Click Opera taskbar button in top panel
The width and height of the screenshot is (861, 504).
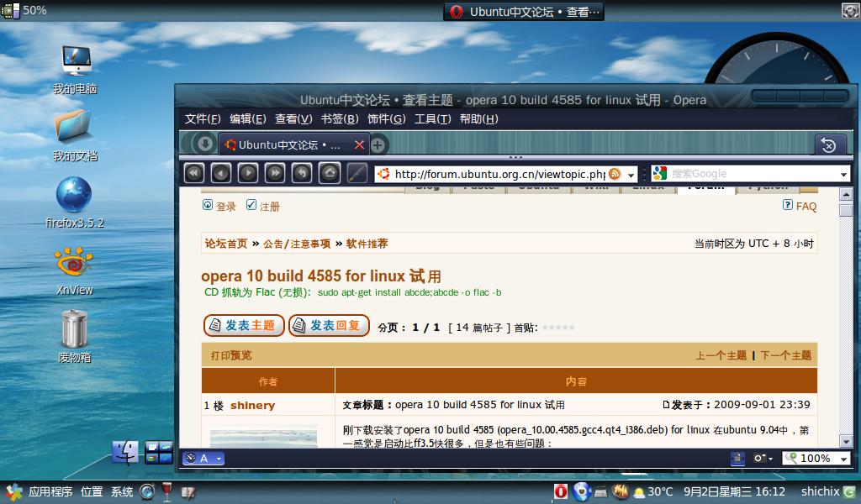point(524,12)
